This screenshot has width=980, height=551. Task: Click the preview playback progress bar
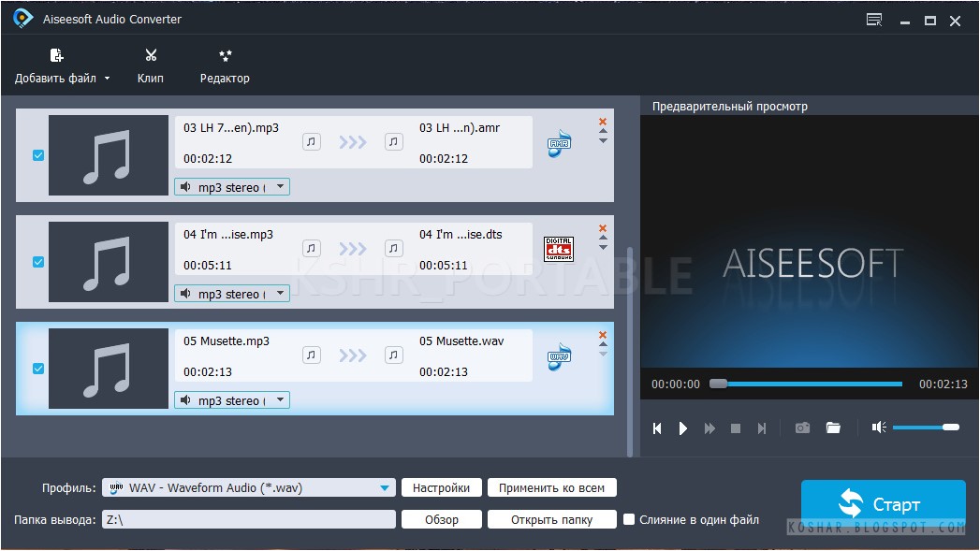click(x=806, y=384)
